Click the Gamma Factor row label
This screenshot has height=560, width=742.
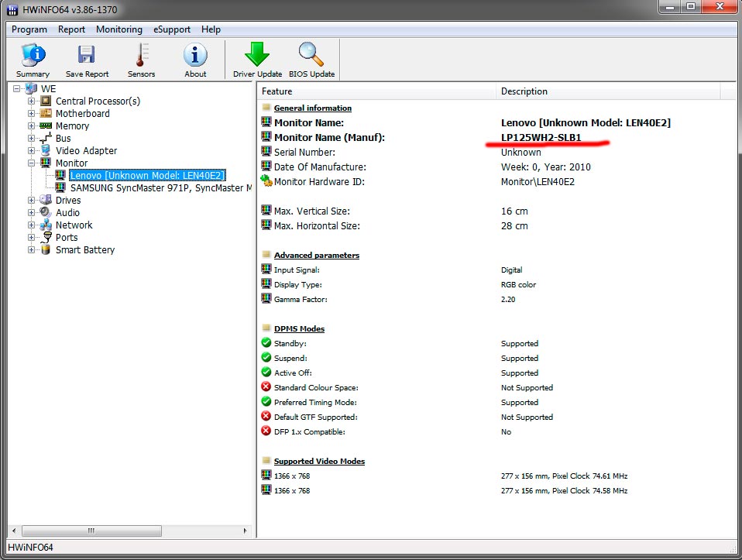[x=301, y=299]
